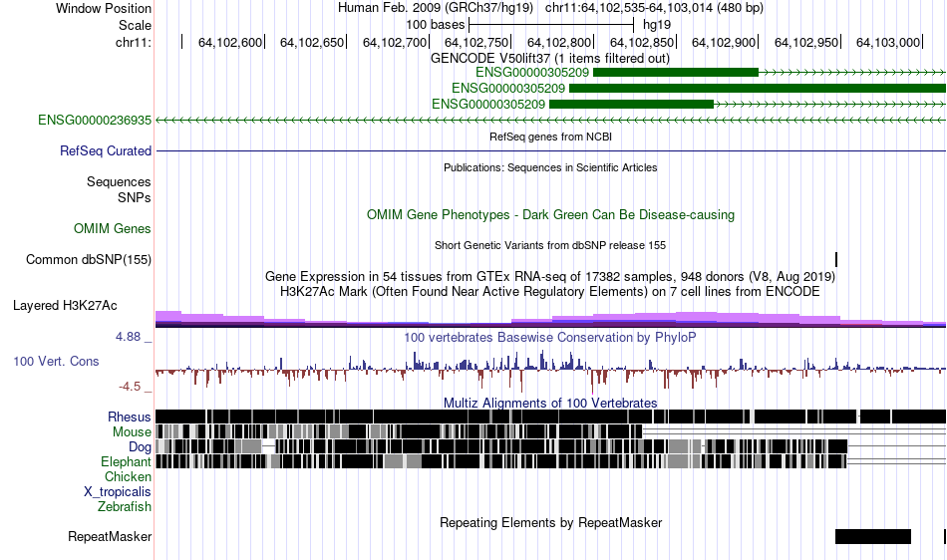Click the Elephant alignment label
This screenshot has width=947, height=560.
[x=126, y=461]
